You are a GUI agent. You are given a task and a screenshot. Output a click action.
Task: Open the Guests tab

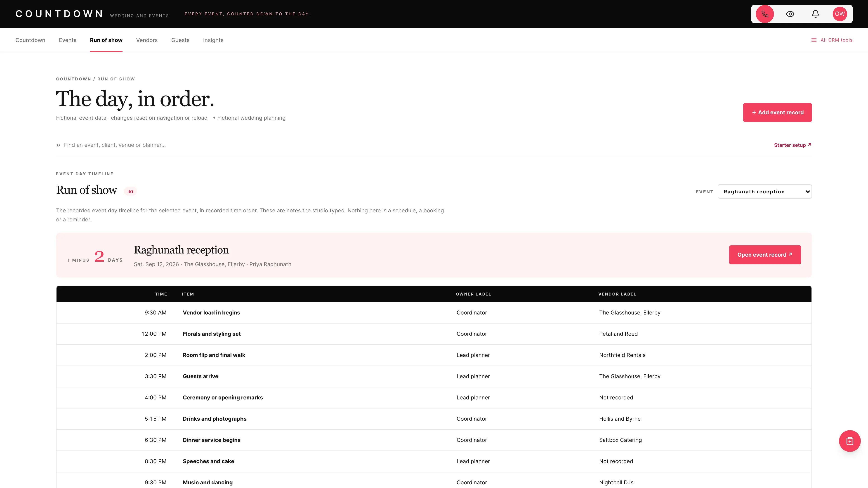coord(180,40)
